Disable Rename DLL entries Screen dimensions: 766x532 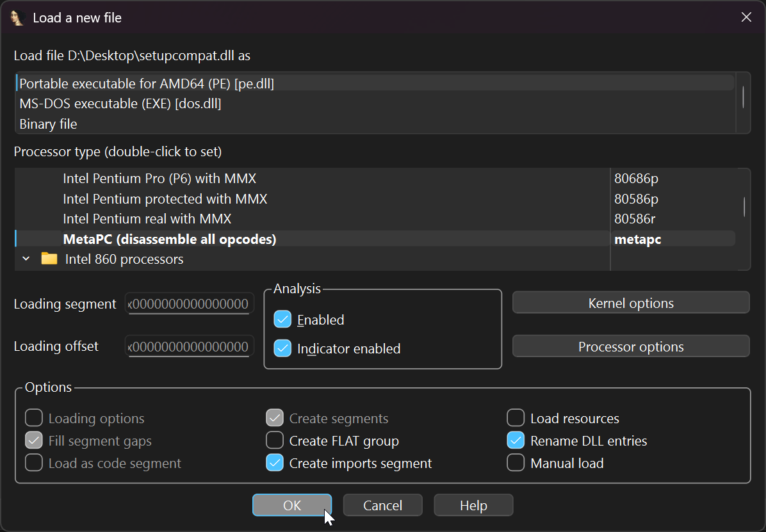point(516,440)
